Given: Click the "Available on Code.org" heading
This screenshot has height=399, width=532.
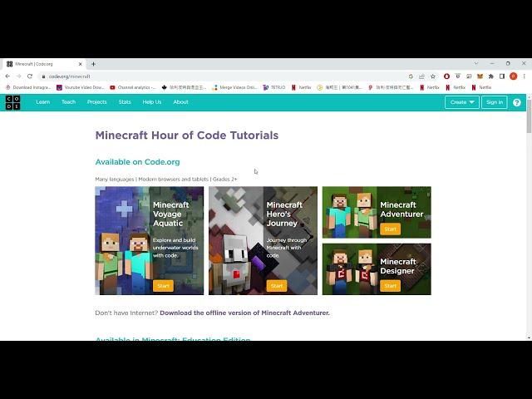Looking at the screenshot, I should [137, 162].
